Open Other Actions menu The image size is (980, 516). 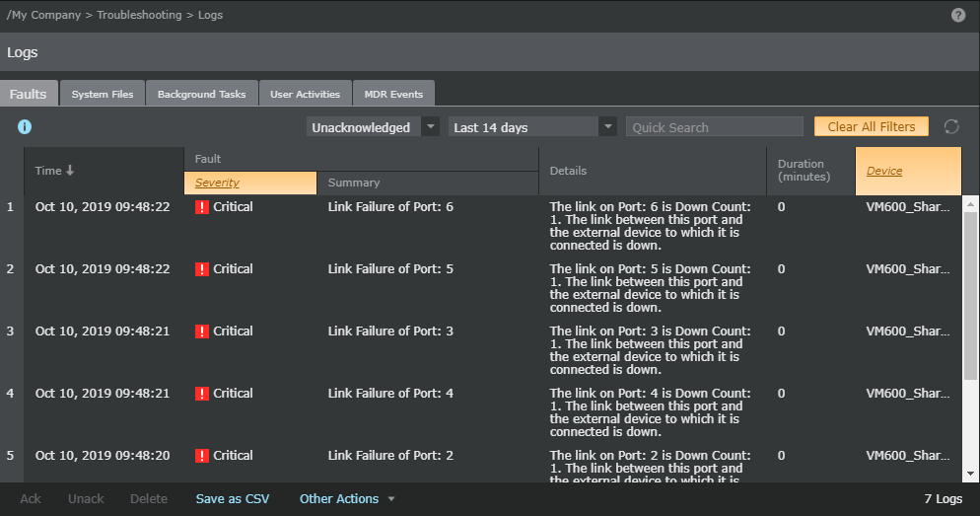coord(347,498)
